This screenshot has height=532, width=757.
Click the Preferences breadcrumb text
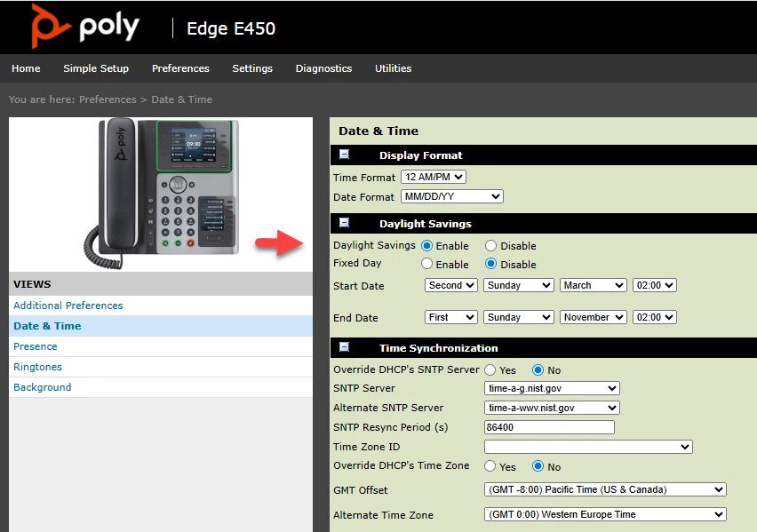tap(108, 99)
